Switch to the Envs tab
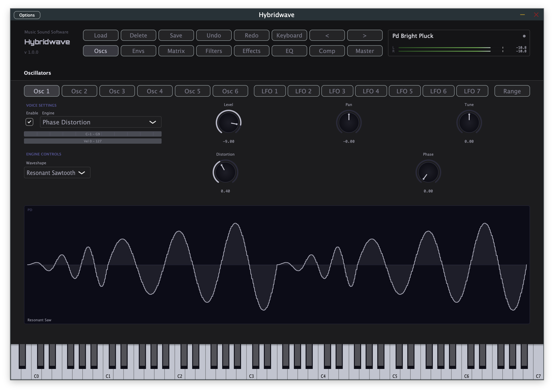The image size is (554, 392). point(138,51)
